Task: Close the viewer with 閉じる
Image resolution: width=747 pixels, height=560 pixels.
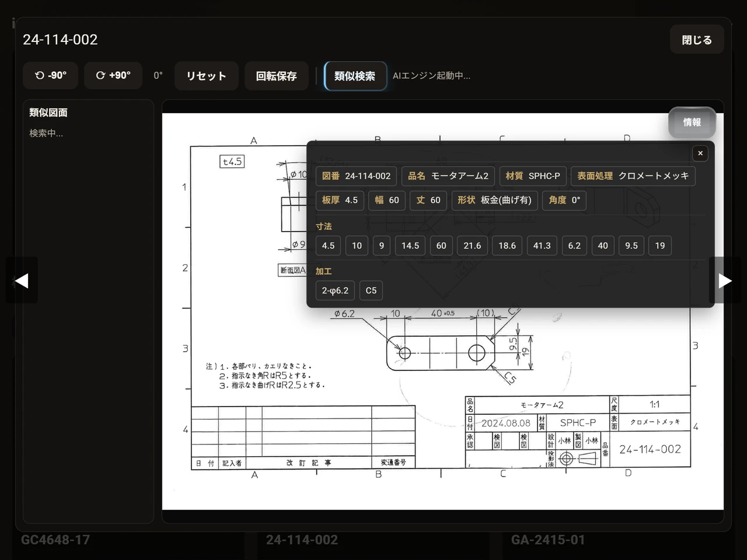Action: coord(697,40)
